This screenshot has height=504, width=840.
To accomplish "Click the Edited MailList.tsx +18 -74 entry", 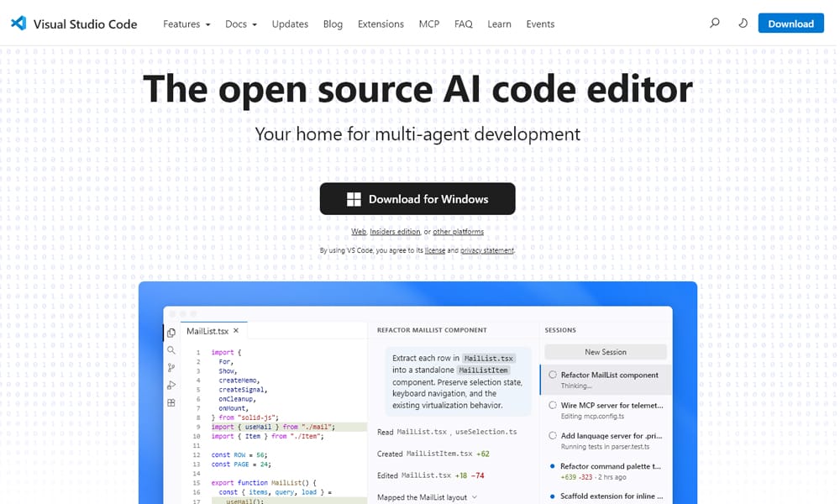I will pos(430,475).
